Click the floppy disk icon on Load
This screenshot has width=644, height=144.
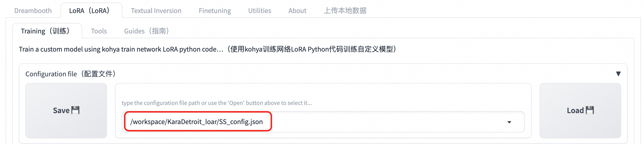click(590, 110)
